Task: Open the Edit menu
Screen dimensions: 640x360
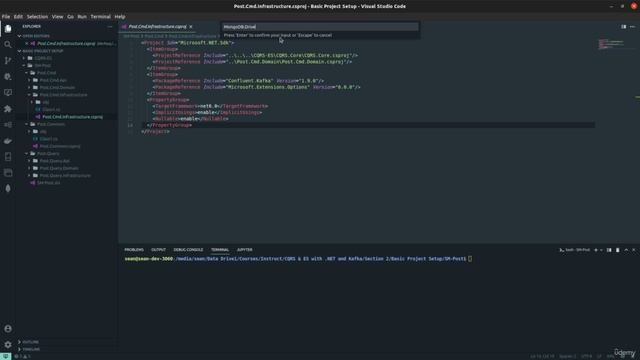Action: click(x=18, y=17)
